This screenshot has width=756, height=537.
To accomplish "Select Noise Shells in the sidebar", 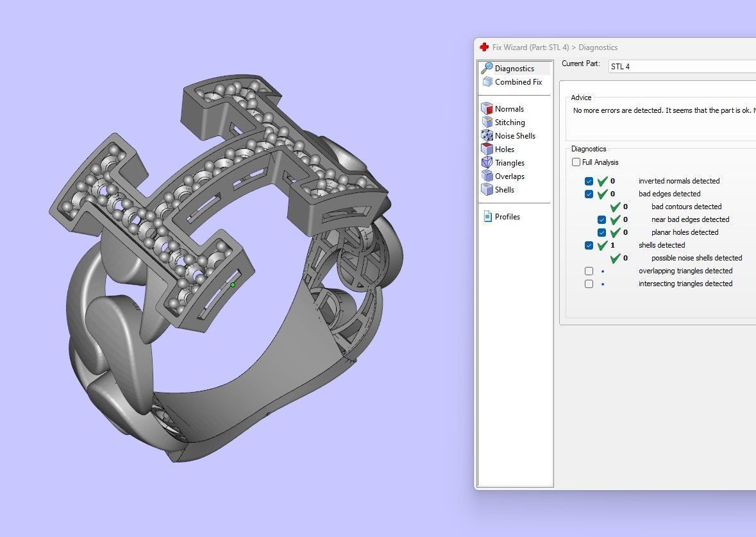I will 515,135.
